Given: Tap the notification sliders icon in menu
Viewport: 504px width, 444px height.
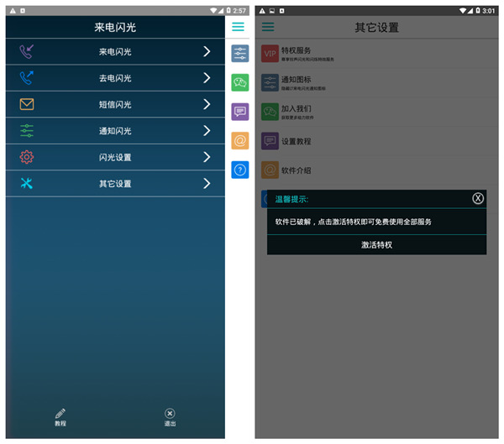Looking at the screenshot, I should 27,131.
